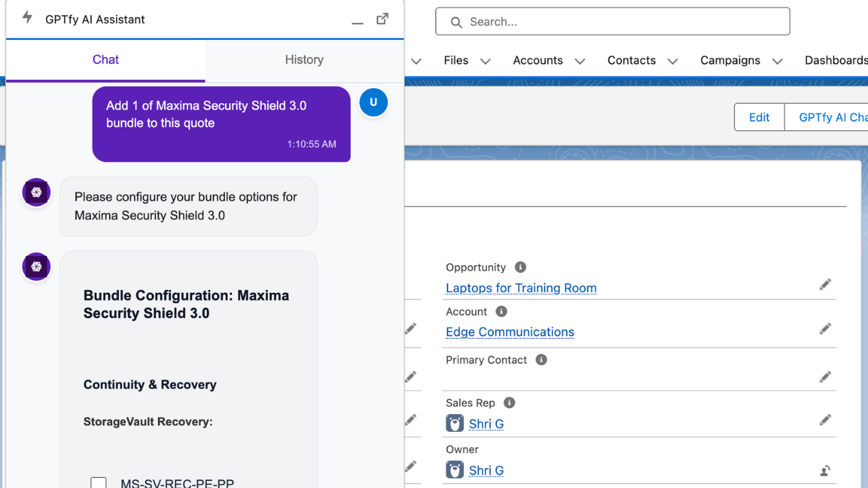Select the Chat tab
Viewport: 868px width, 488px height.
[105, 60]
